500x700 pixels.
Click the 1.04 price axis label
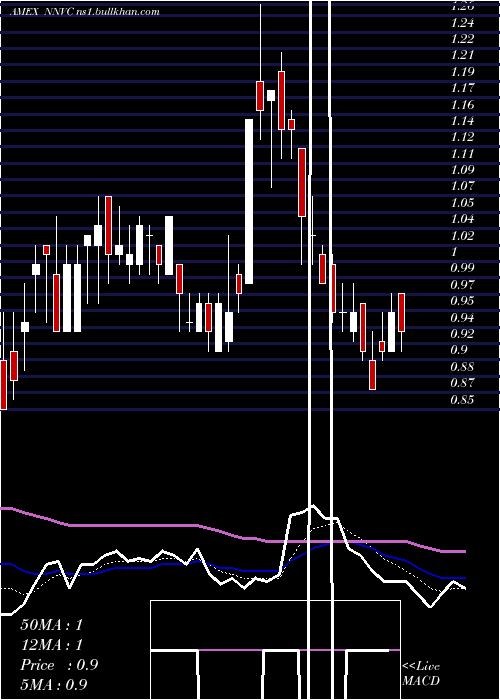pyautogui.click(x=462, y=219)
